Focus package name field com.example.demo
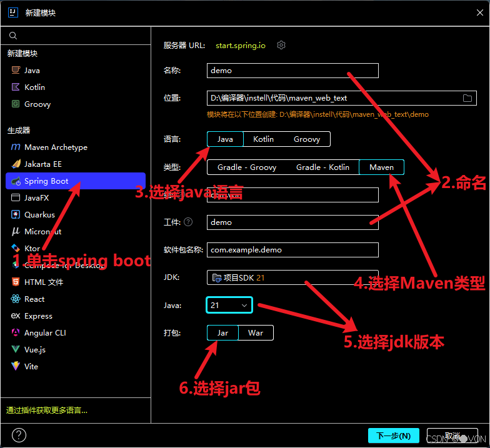Screen dimensions: 490x448 [x=292, y=250]
